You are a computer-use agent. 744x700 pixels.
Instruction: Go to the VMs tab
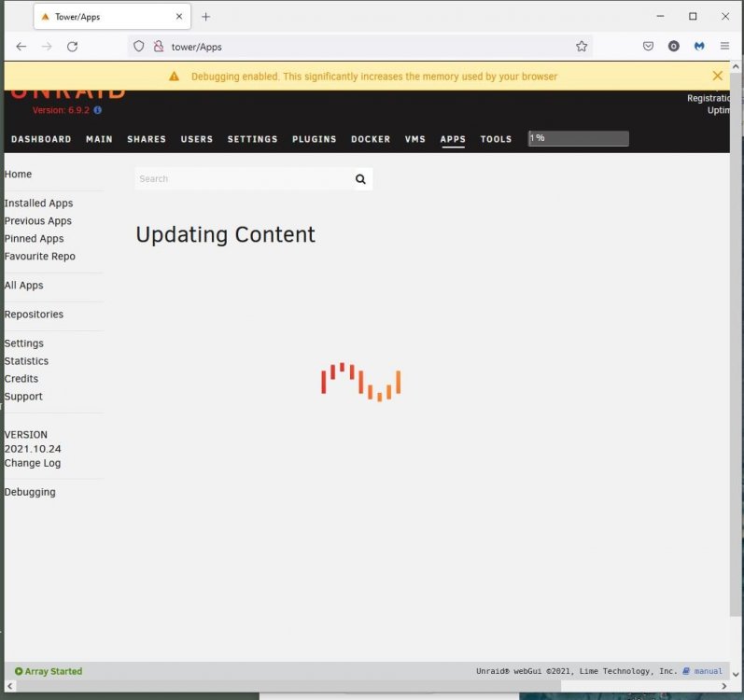[x=415, y=139]
